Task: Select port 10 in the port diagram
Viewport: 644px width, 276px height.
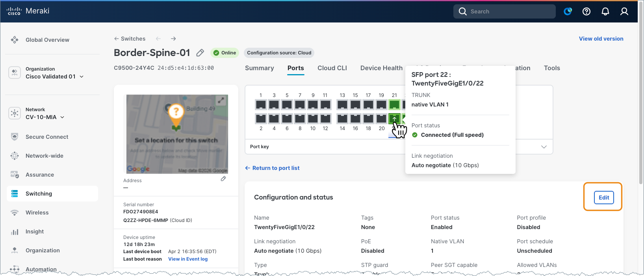Action: (x=313, y=118)
